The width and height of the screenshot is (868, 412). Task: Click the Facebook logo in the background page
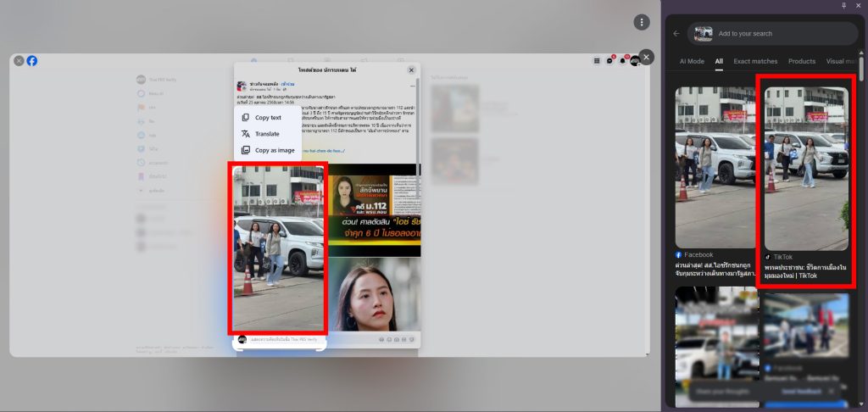point(32,61)
